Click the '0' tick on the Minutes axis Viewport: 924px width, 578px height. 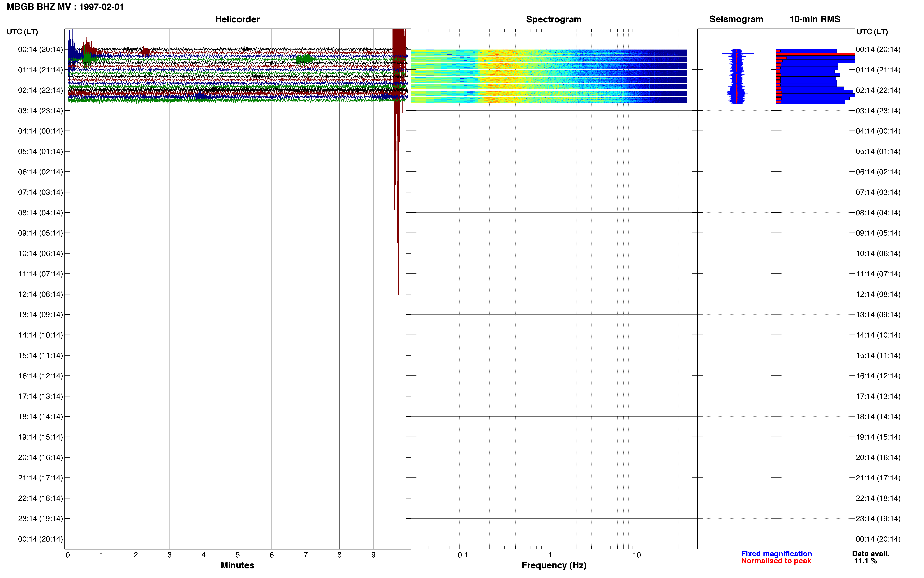[68, 555]
